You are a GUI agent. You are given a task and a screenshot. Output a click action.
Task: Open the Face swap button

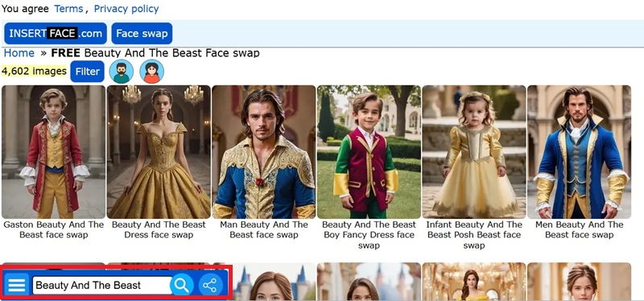(142, 33)
